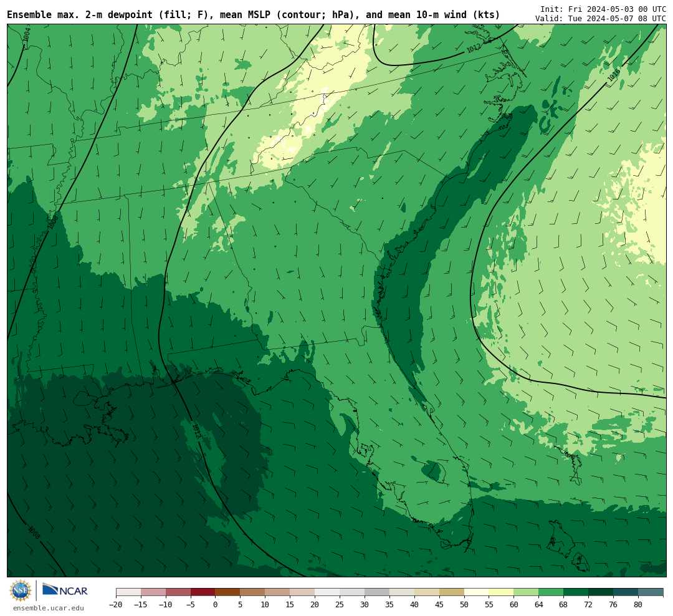Viewport: 673px width, 616px height.
Task: Click the '40' colorbar tick label
Action: click(414, 605)
